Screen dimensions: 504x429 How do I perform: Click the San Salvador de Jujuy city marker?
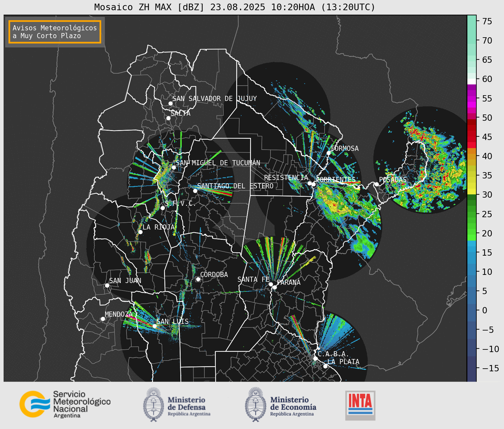click(x=170, y=103)
